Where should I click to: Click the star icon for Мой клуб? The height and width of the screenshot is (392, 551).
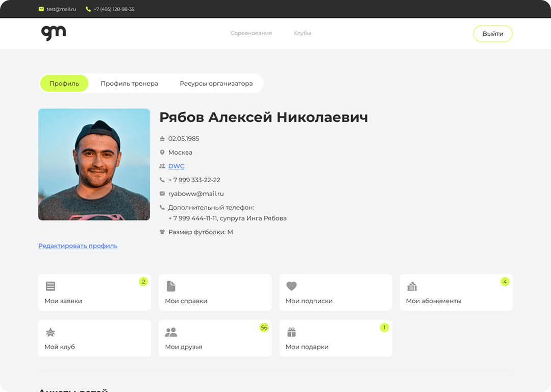[51, 332]
